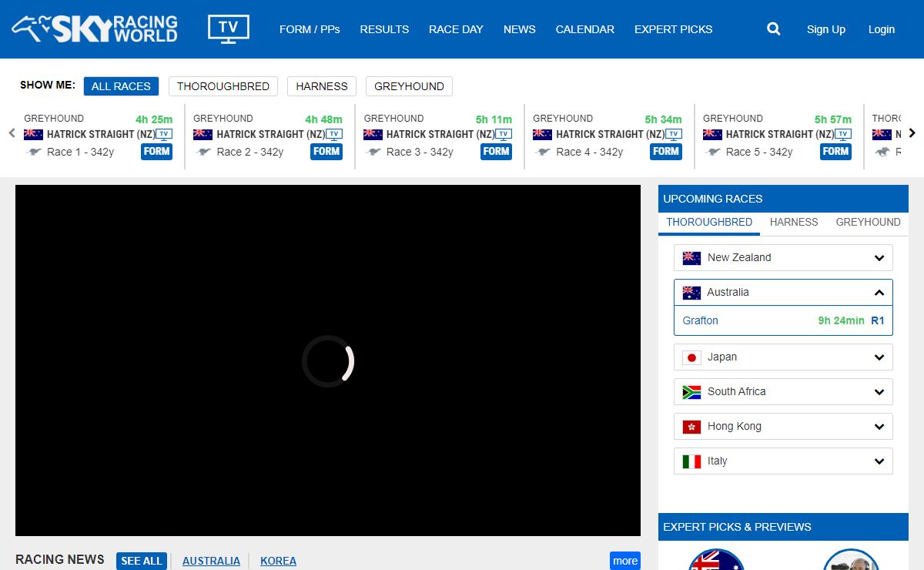Expand the South Africa races dropdown
Image resolution: width=924 pixels, height=570 pixels.
tap(783, 392)
